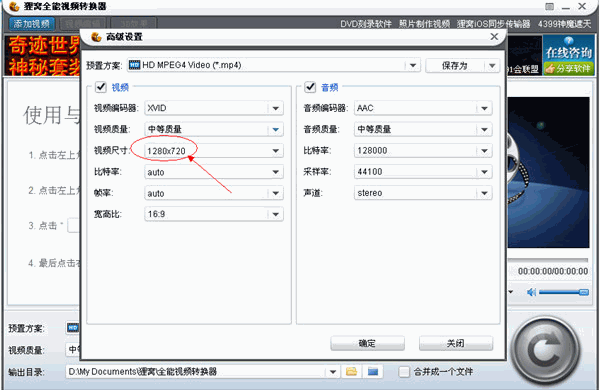The height and width of the screenshot is (390, 600).
Task: Click the 确定 button
Action: pyautogui.click(x=367, y=343)
